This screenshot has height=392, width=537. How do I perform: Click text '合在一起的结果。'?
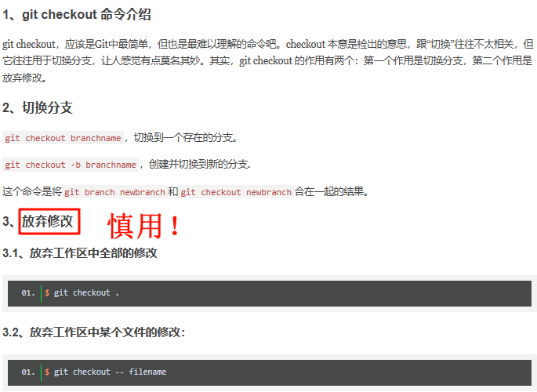coord(332,191)
